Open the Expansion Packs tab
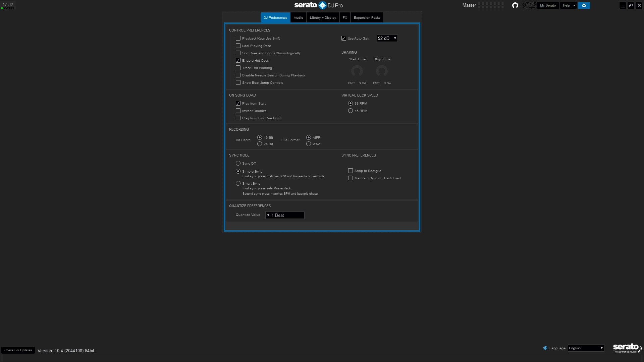This screenshot has height=362, width=644. (x=367, y=18)
